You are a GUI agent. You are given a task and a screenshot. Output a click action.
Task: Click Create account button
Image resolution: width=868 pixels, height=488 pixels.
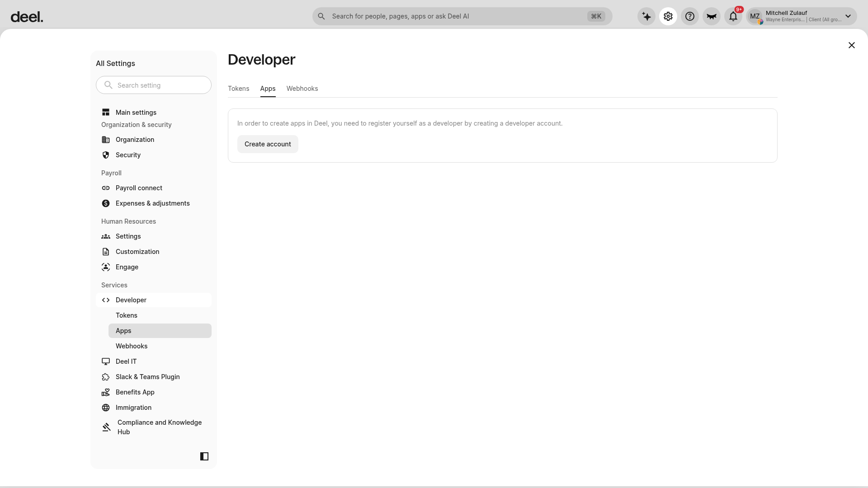tap(268, 144)
